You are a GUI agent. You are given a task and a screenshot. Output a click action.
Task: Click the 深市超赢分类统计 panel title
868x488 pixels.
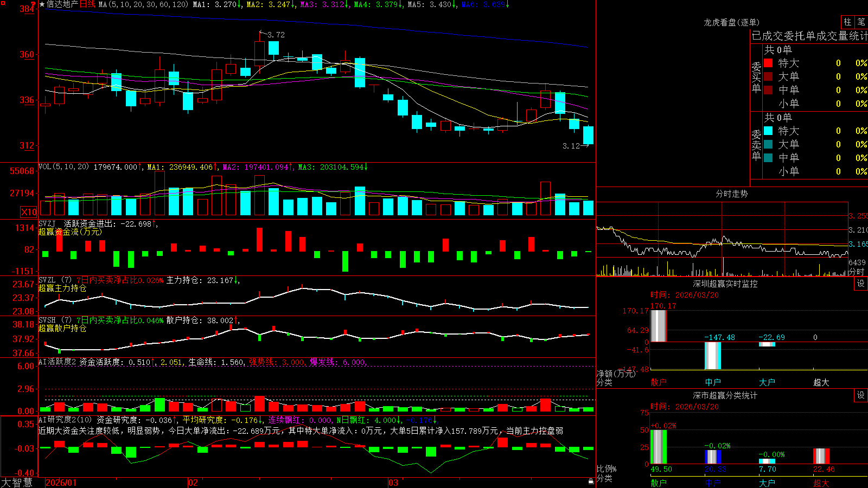pyautogui.click(x=725, y=395)
